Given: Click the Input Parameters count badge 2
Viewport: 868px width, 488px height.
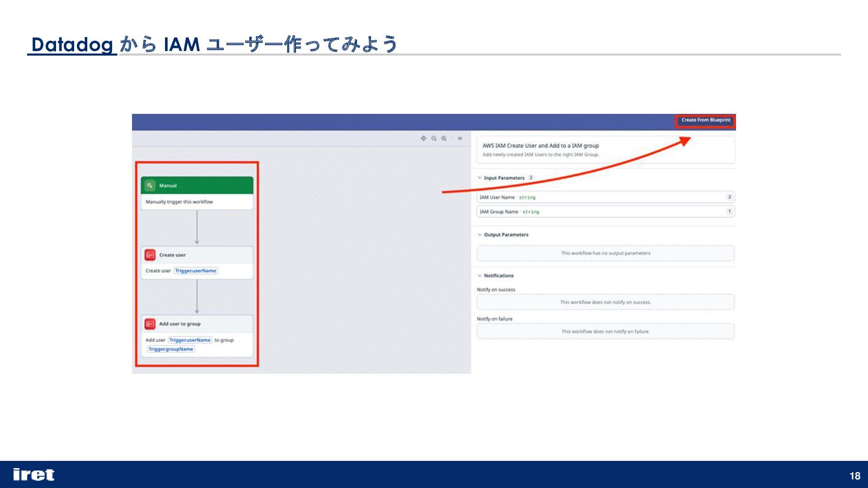Looking at the screenshot, I should point(531,178).
